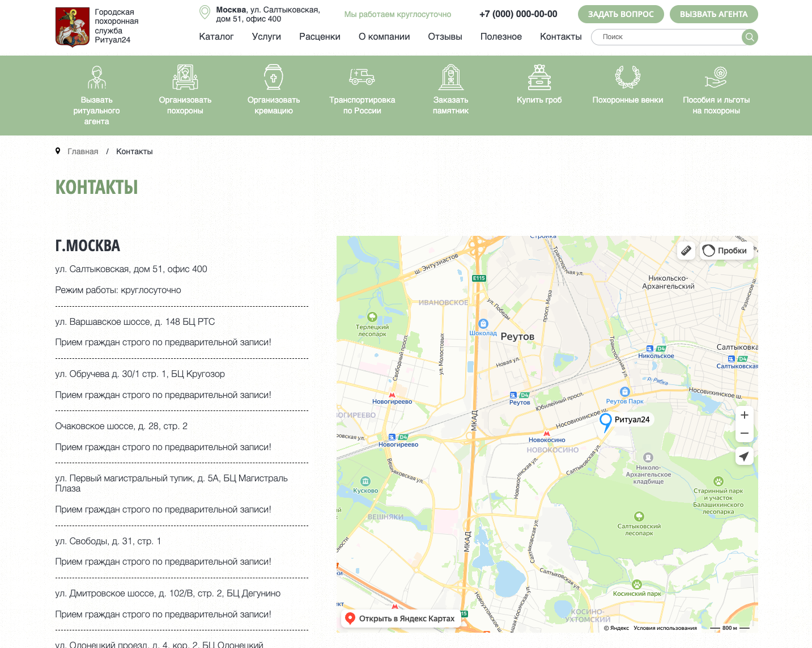Zoom in on the map
Image resolution: width=812 pixels, height=648 pixels.
[x=745, y=415]
